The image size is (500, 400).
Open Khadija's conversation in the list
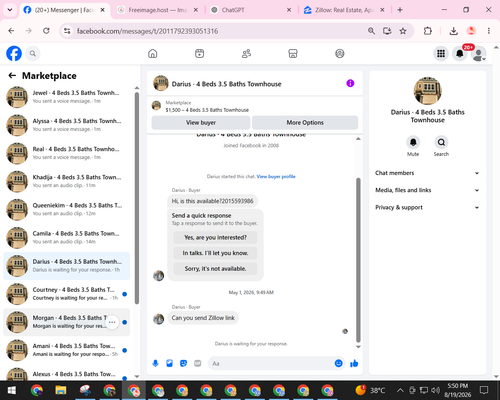(x=67, y=181)
